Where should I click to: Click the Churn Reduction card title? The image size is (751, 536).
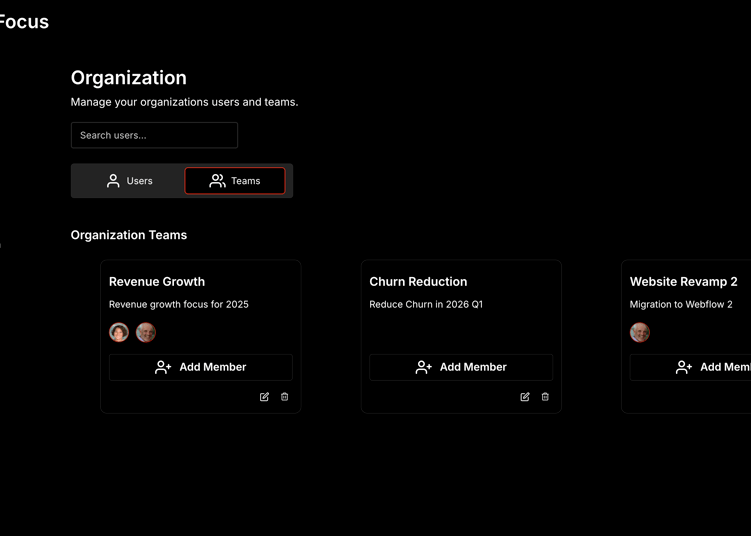point(418,282)
